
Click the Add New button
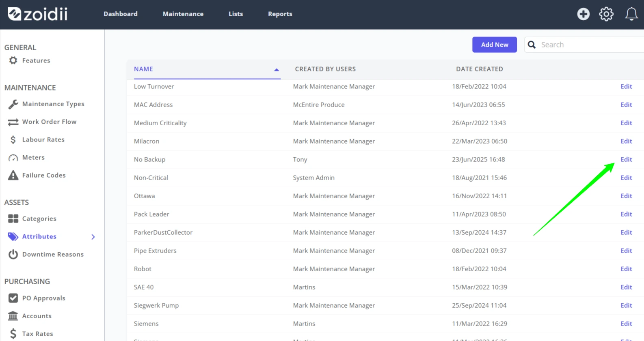495,45
